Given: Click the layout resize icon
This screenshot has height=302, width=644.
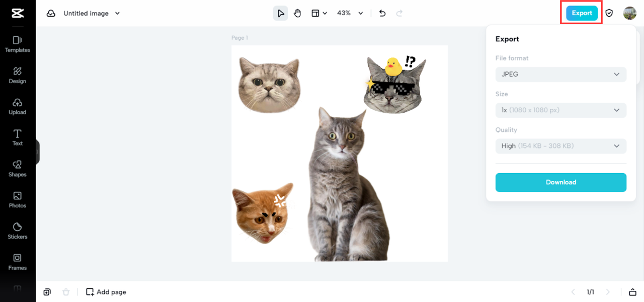Looking at the screenshot, I should 315,14.
